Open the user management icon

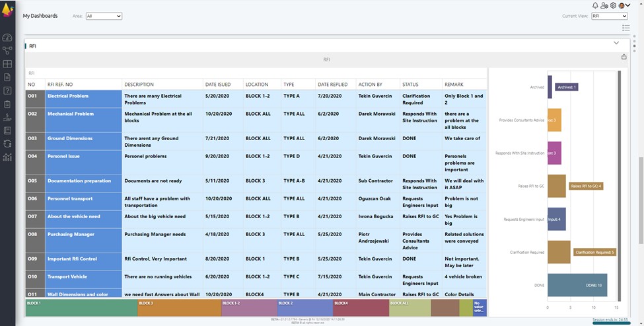click(x=604, y=5)
